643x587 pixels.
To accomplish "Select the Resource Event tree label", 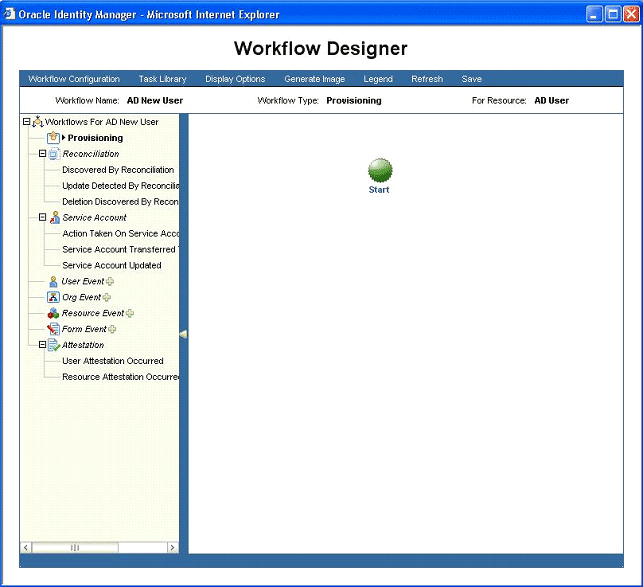I will tap(93, 313).
